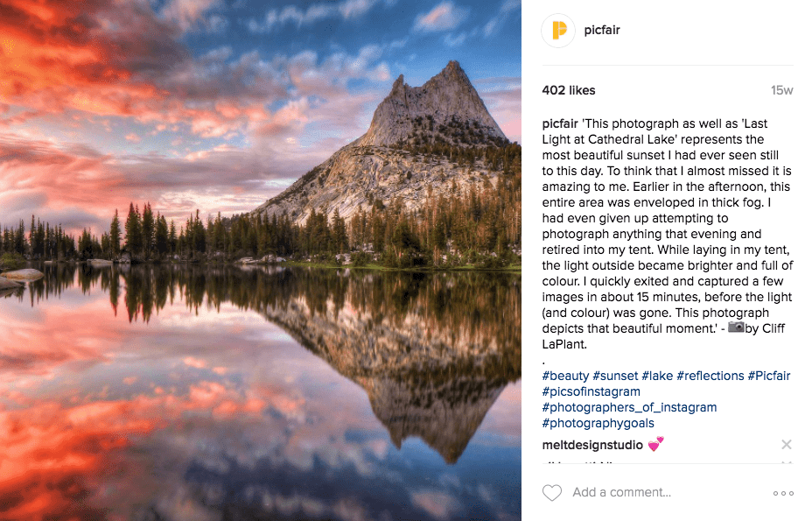812x521 pixels.
Task: Click the camera emoji in the caption
Action: (x=736, y=328)
